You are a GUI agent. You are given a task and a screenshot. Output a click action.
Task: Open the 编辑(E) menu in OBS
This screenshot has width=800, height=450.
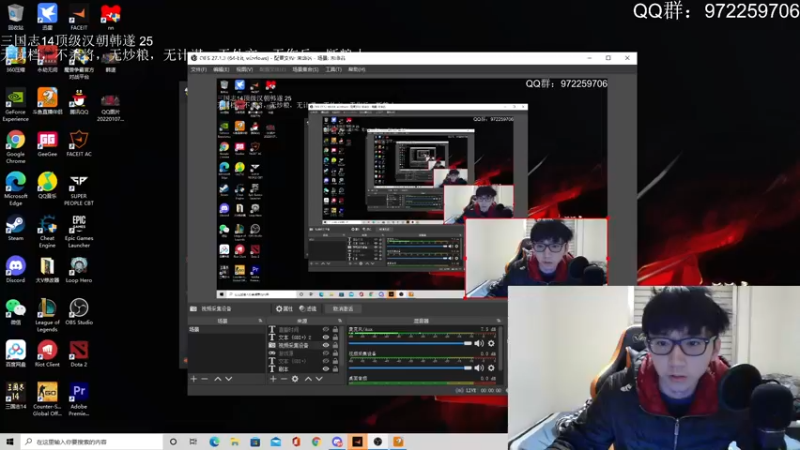coord(221,69)
